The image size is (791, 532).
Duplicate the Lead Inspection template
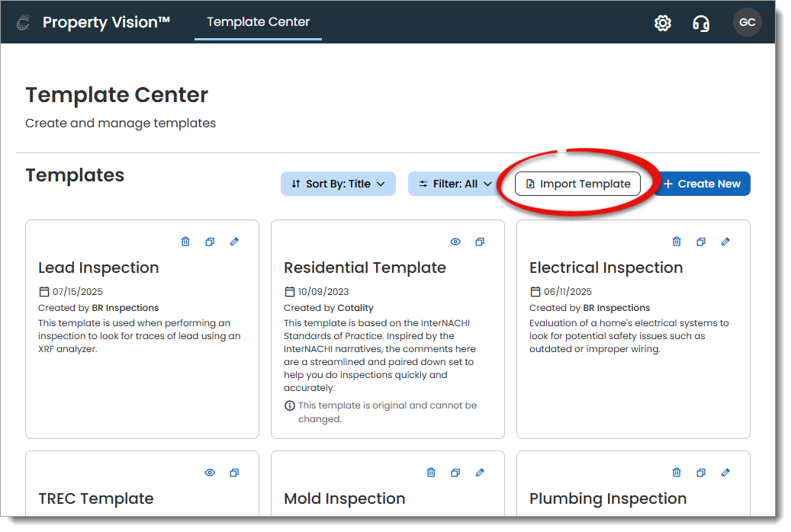[x=210, y=242]
